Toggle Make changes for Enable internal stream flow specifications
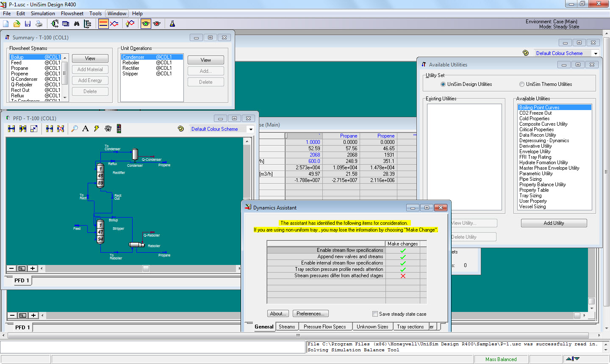 [403, 263]
